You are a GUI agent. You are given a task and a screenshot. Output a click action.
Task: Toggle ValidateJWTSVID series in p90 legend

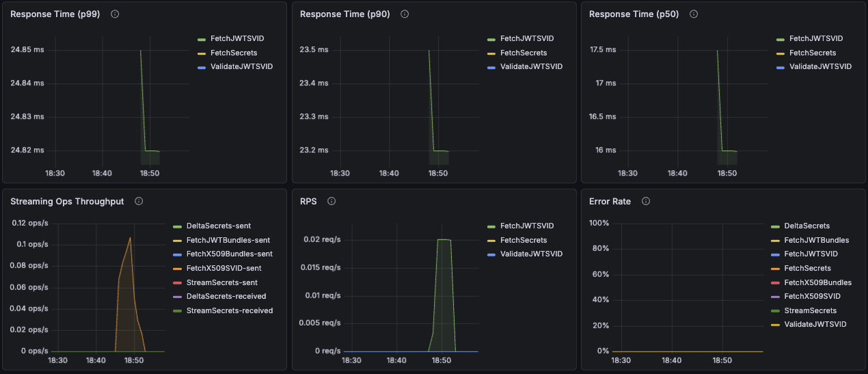click(x=531, y=66)
